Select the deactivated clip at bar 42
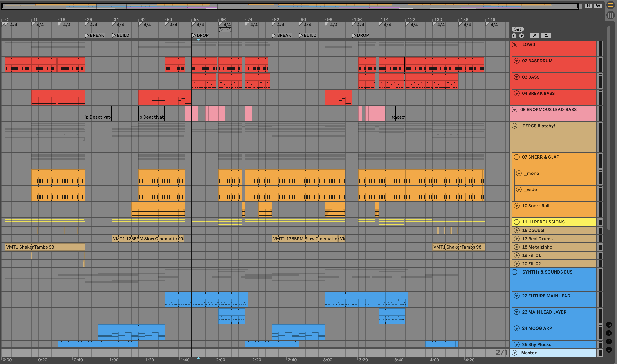The height and width of the screenshot is (364, 617). pyautogui.click(x=151, y=114)
